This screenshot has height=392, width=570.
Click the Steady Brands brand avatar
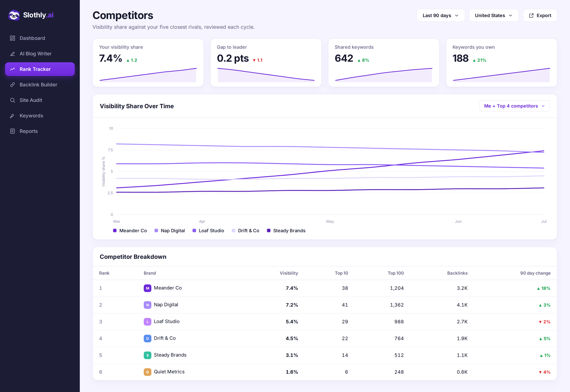(x=147, y=355)
